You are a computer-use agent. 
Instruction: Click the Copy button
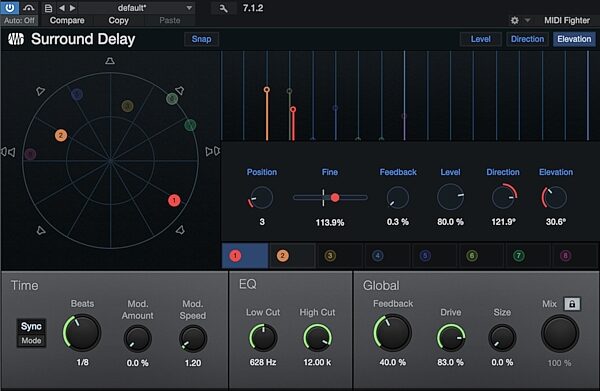118,20
